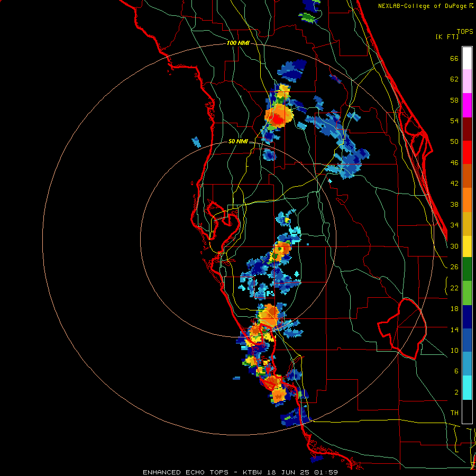This screenshot has width=476, height=476.
Task: Click the 66 legend value
Action: point(454,59)
